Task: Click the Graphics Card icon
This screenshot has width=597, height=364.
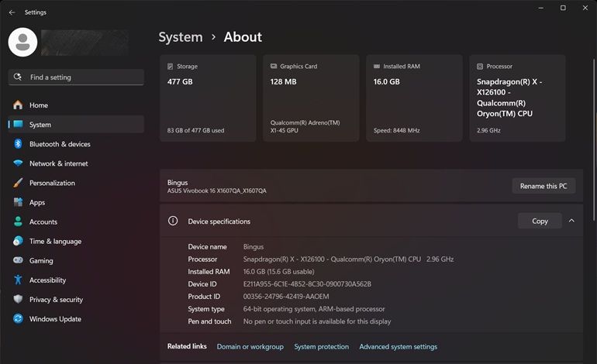Action: click(x=274, y=66)
